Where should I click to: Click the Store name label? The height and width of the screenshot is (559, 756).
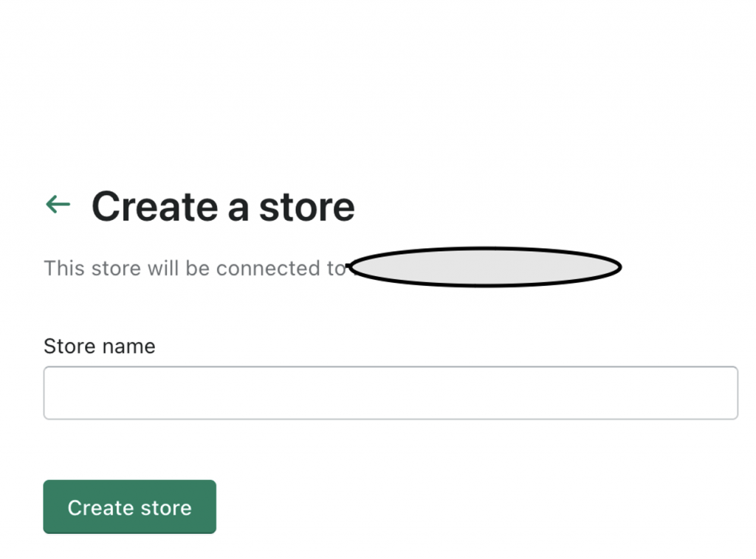point(99,346)
